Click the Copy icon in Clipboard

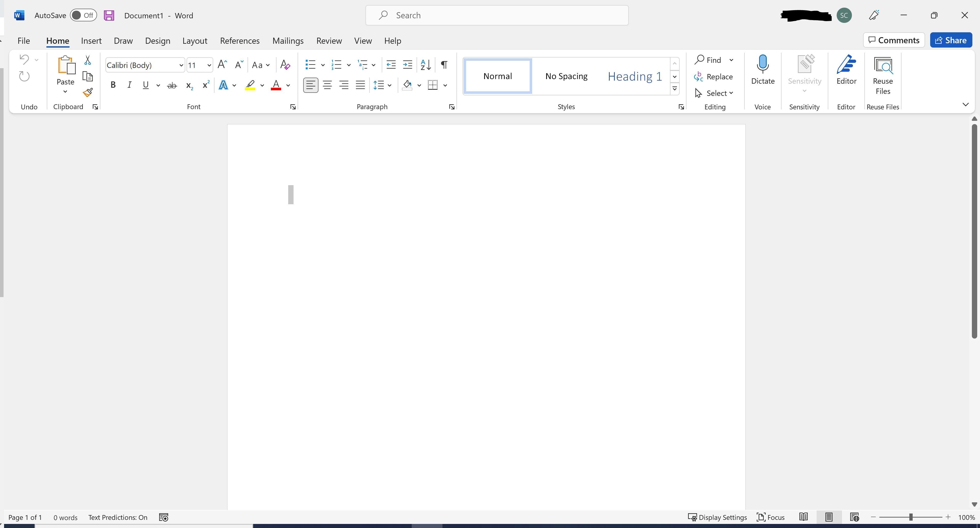(x=88, y=77)
